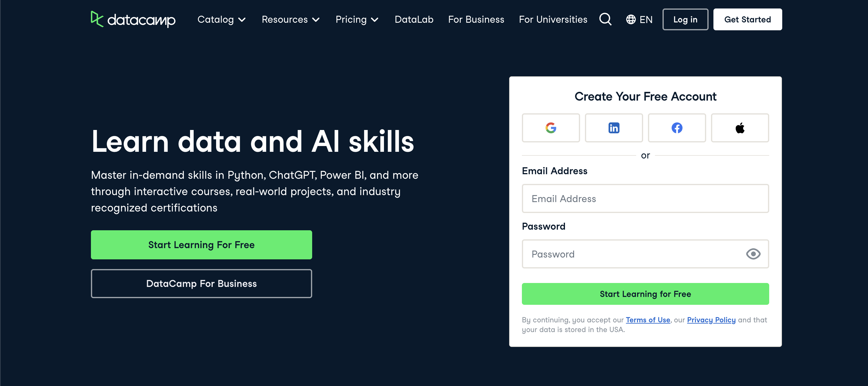Image resolution: width=868 pixels, height=386 pixels.
Task: Sign up with Apple icon button
Action: 739,128
